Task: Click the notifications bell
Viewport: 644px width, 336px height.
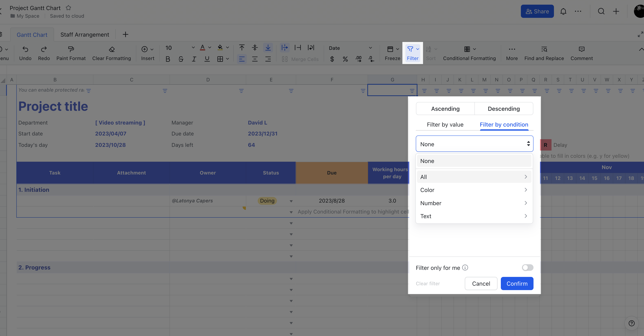Action: pyautogui.click(x=563, y=11)
